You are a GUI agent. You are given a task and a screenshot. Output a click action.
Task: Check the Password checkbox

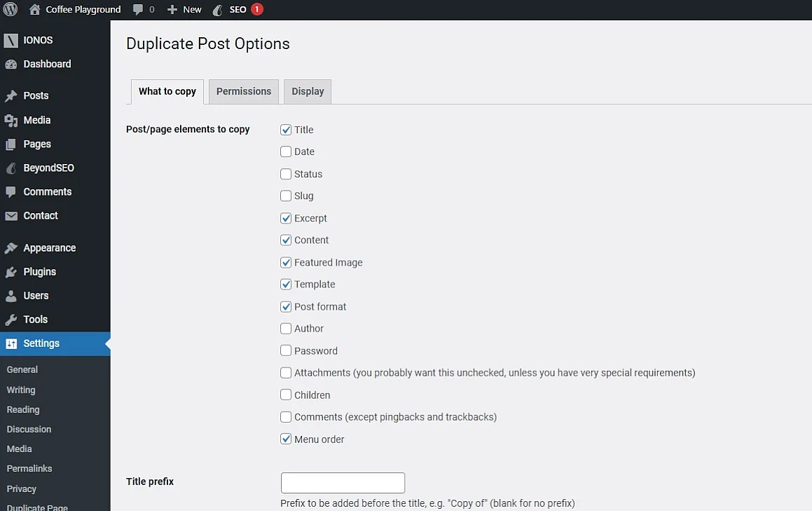[x=286, y=350]
